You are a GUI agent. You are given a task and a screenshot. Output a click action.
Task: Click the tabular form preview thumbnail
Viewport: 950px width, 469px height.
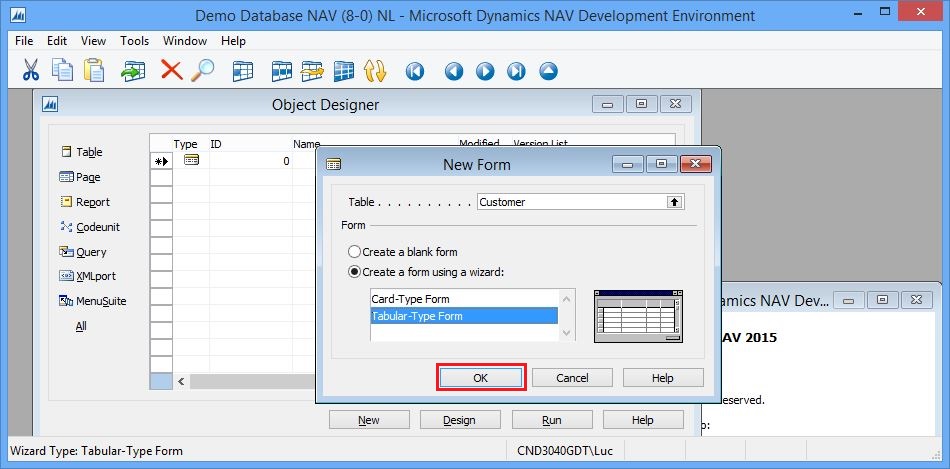[x=639, y=316]
